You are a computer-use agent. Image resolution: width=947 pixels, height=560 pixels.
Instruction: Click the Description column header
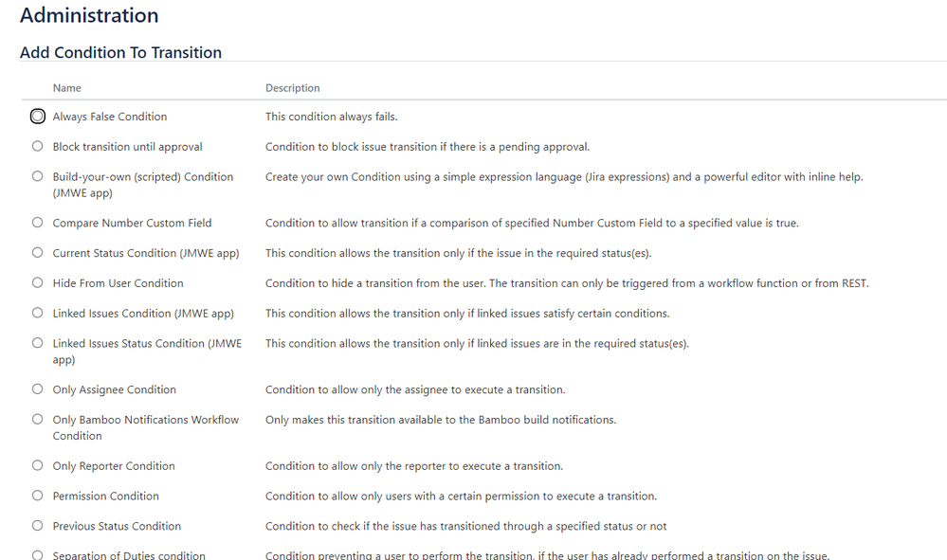coord(292,87)
